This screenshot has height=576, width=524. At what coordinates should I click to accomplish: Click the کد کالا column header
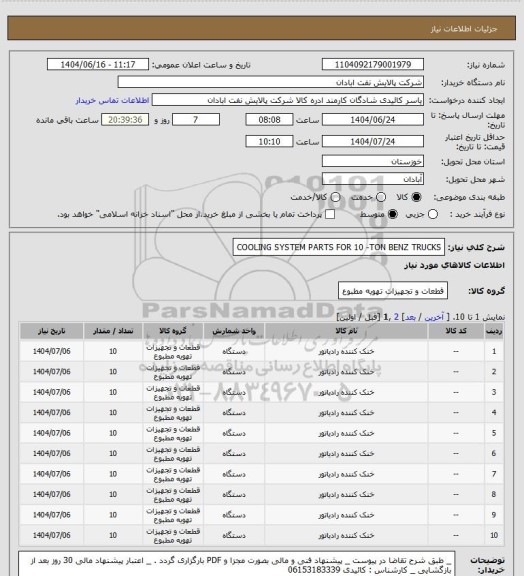click(456, 331)
